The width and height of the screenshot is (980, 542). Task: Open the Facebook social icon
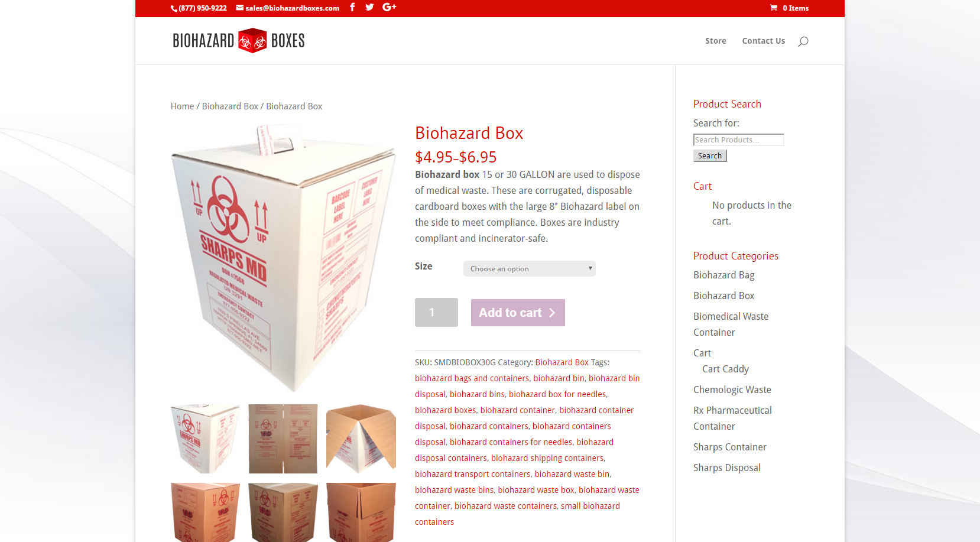point(352,7)
